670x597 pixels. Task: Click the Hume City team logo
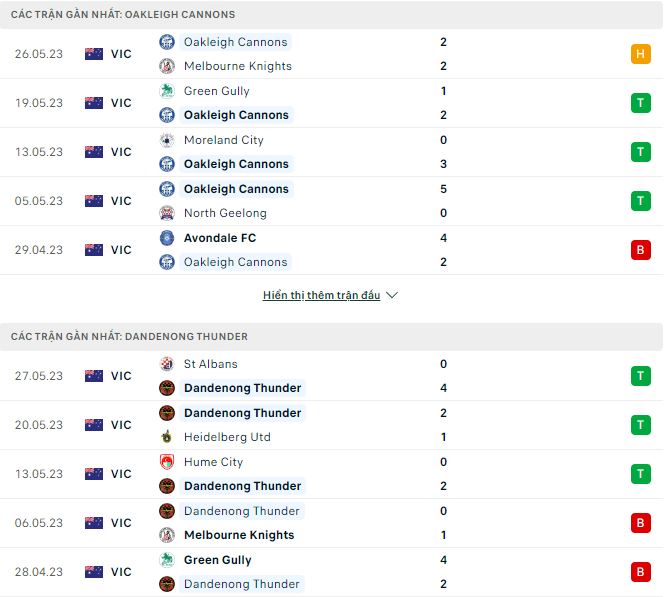click(x=167, y=462)
